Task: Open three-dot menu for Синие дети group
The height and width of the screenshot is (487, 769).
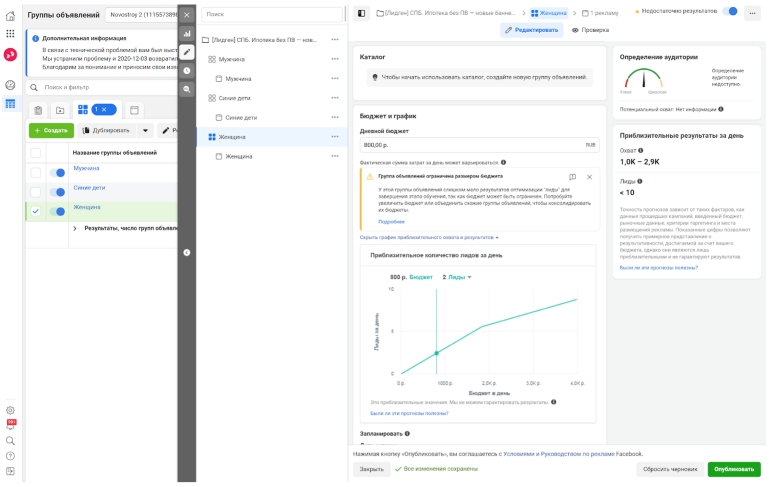Action: (x=335, y=98)
